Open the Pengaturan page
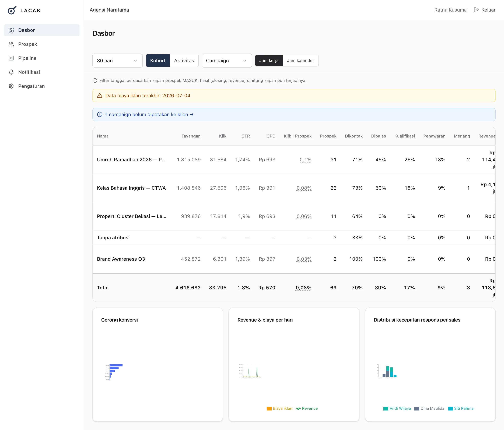Screen dimensions: 504x430 click(x=42, y=86)
